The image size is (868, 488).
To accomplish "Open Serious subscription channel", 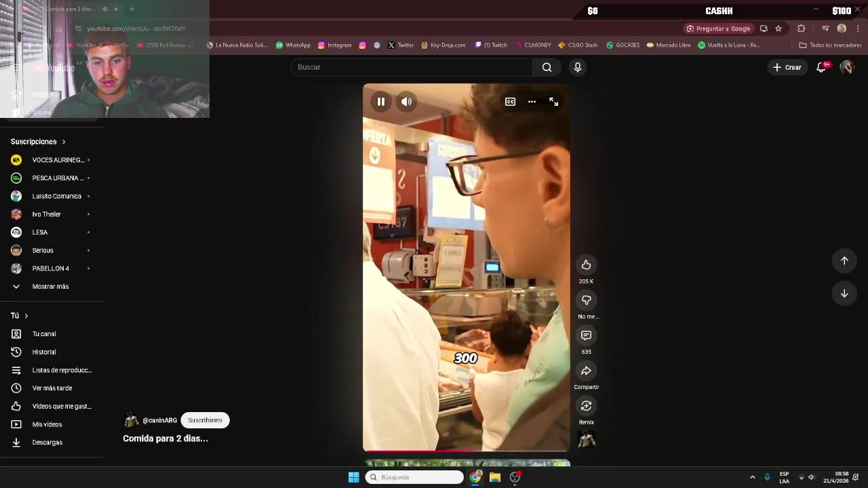I will point(52,250).
